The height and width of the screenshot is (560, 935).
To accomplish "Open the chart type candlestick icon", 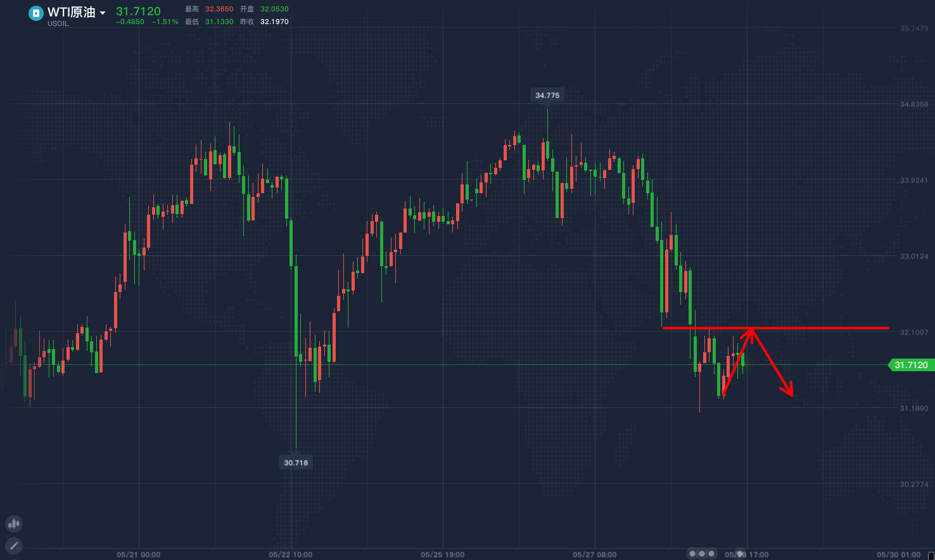I will [14, 524].
